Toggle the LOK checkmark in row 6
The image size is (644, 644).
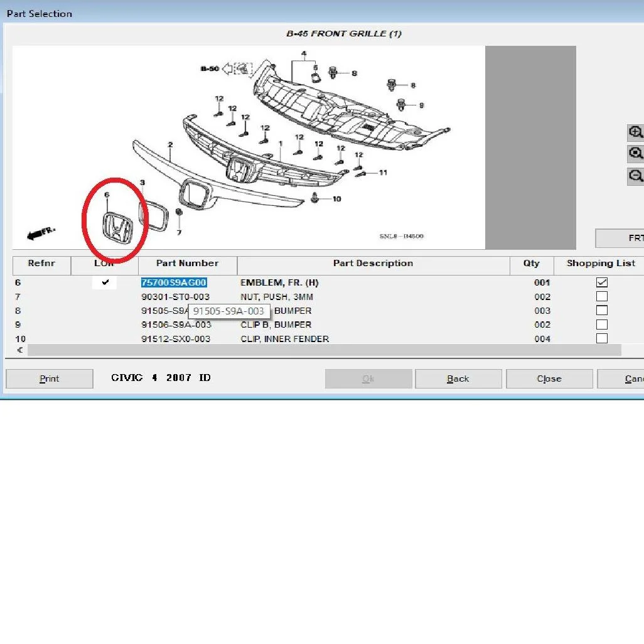[x=105, y=282]
